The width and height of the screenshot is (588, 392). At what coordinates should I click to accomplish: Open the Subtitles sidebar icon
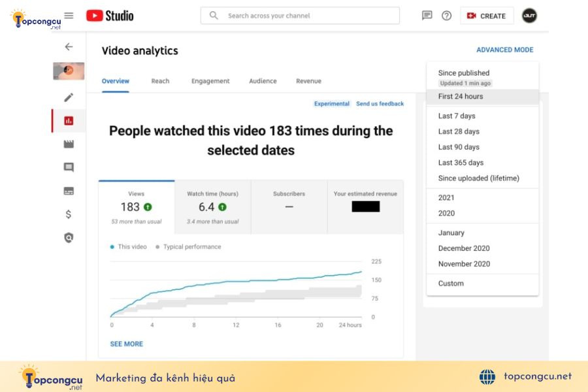pos(69,191)
